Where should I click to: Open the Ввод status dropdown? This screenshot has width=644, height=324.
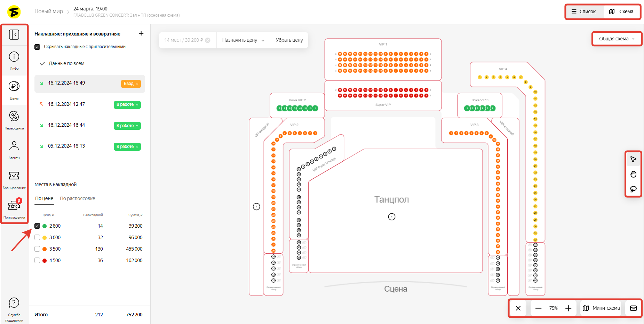click(x=131, y=84)
